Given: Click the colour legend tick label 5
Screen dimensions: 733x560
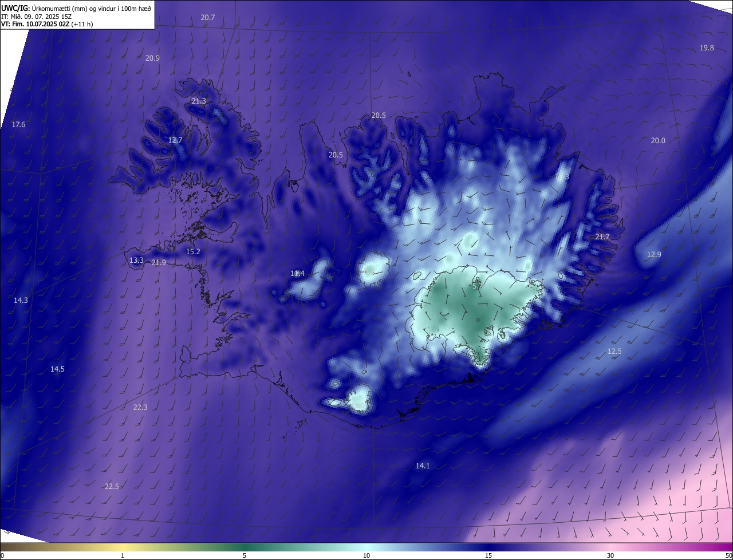Looking at the screenshot, I should [245, 556].
